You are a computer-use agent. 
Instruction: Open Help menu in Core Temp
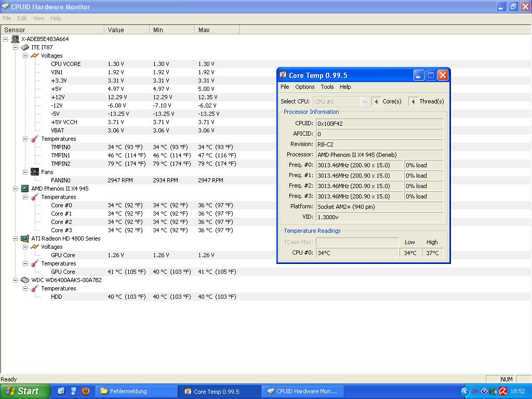tap(345, 87)
